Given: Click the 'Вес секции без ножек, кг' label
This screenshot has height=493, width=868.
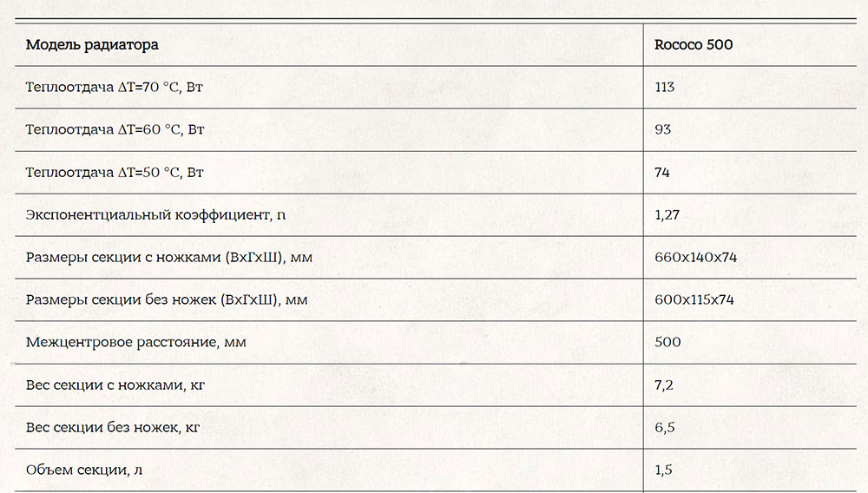Looking at the screenshot, I should 113,427.
